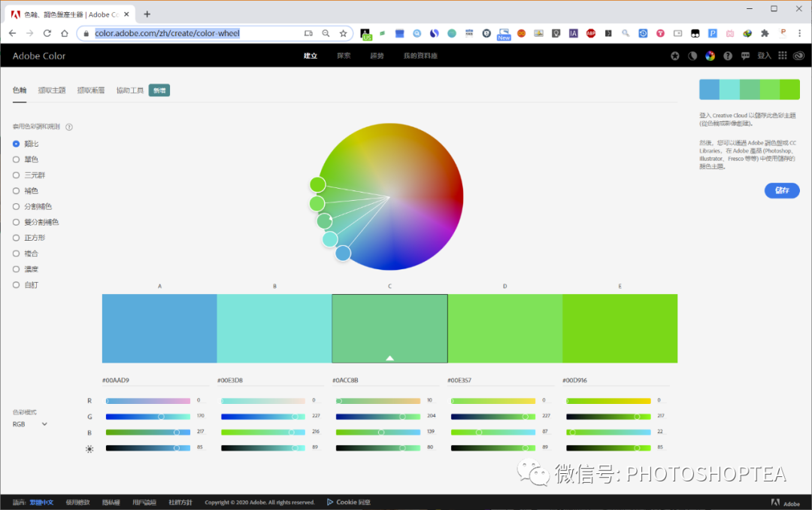812x510 pixels.
Task: Open the 趨勢 nav tab
Action: click(x=377, y=56)
